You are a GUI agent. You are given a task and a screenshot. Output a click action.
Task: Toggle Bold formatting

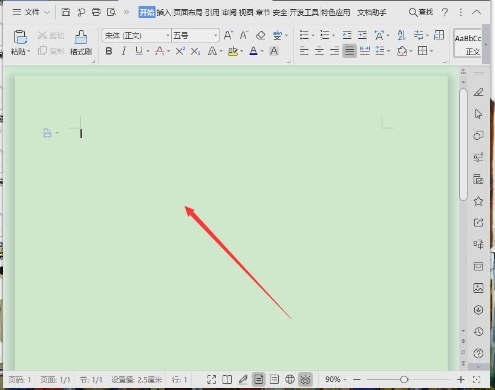pyautogui.click(x=109, y=51)
